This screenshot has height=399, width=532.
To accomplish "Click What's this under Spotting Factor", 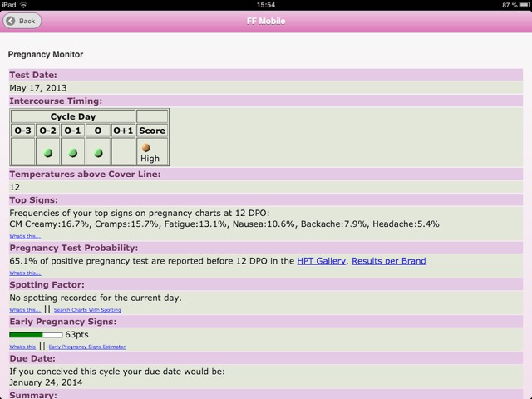I will coord(25,310).
